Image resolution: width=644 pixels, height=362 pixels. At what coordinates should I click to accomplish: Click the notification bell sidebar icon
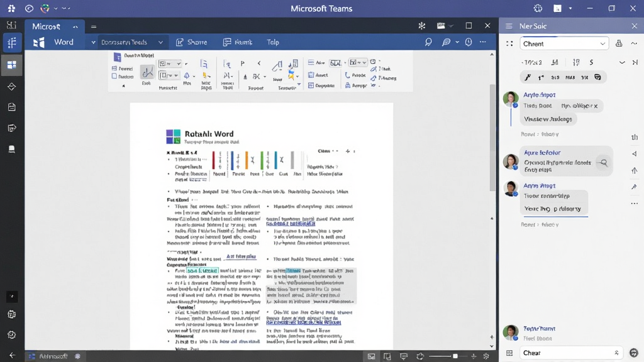(x=11, y=149)
